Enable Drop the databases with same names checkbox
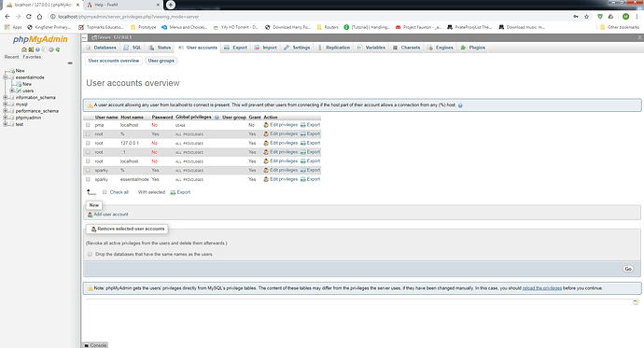Image resolution: width=644 pixels, height=348 pixels. [90, 255]
